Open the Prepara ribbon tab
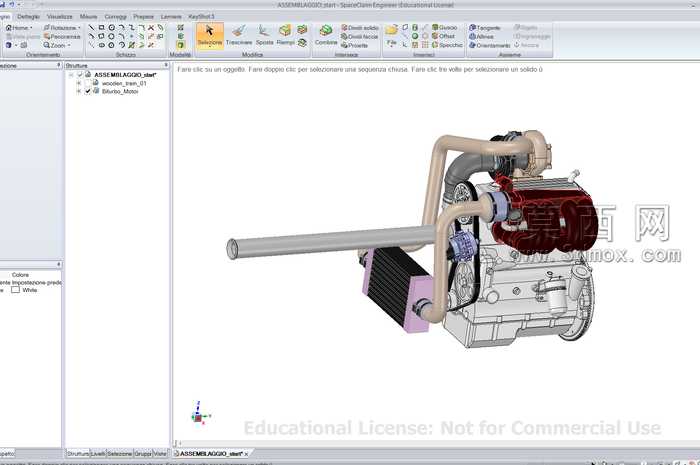The image size is (700, 465). (x=143, y=17)
